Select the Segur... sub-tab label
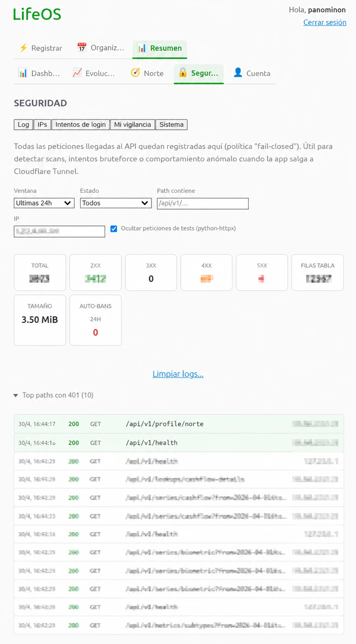This screenshot has width=356, height=644. pyautogui.click(x=205, y=73)
